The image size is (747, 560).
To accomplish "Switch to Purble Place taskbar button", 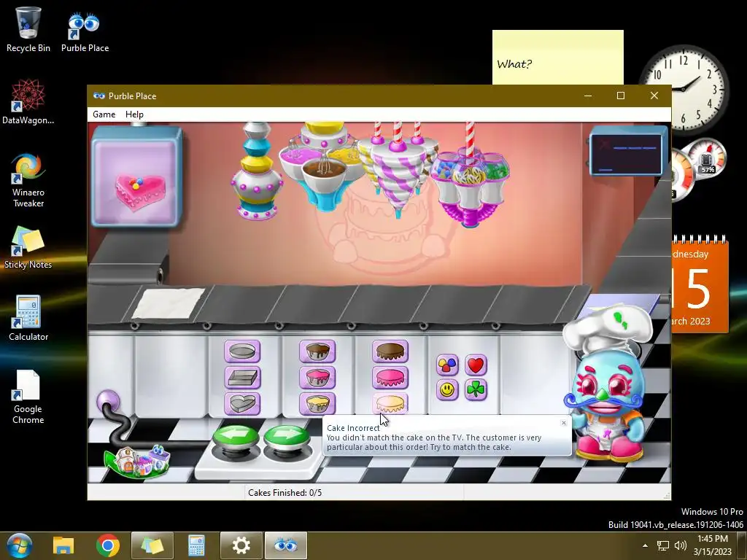I will [286, 545].
